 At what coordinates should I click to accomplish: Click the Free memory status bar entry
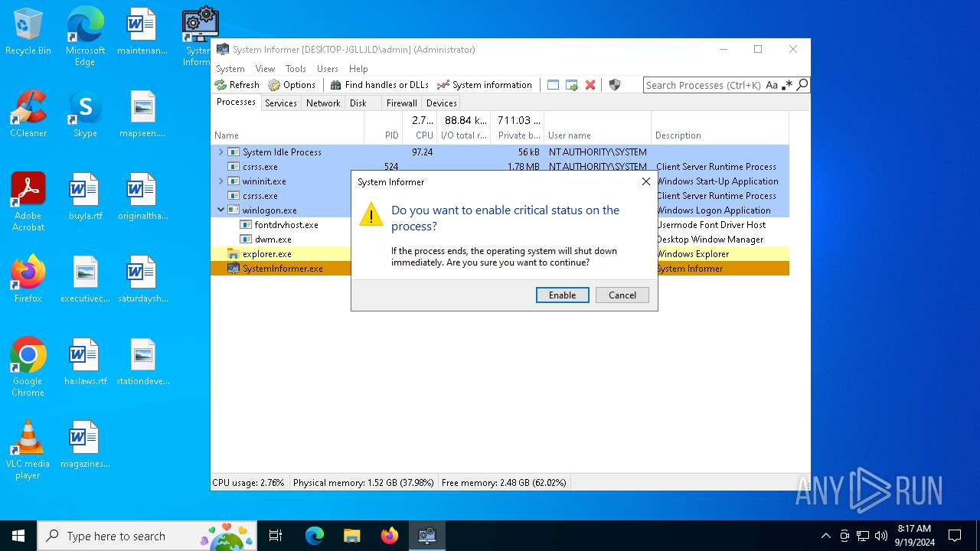pyautogui.click(x=504, y=483)
